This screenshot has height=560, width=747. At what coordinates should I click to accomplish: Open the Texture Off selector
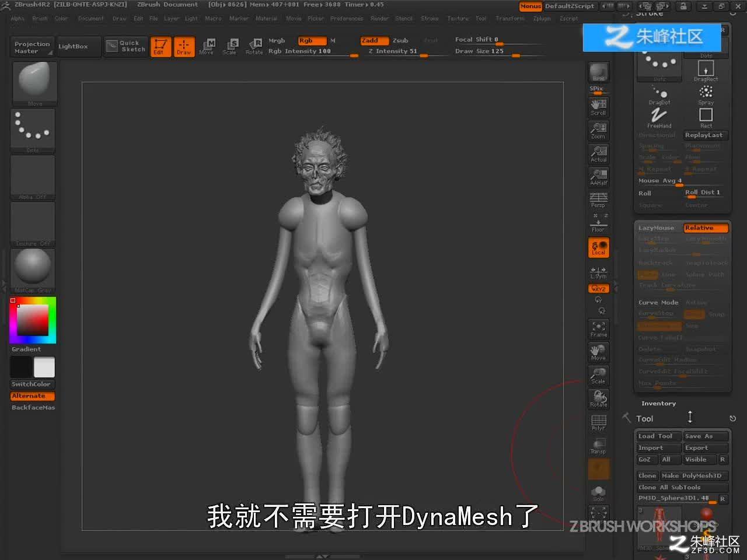tap(33, 224)
